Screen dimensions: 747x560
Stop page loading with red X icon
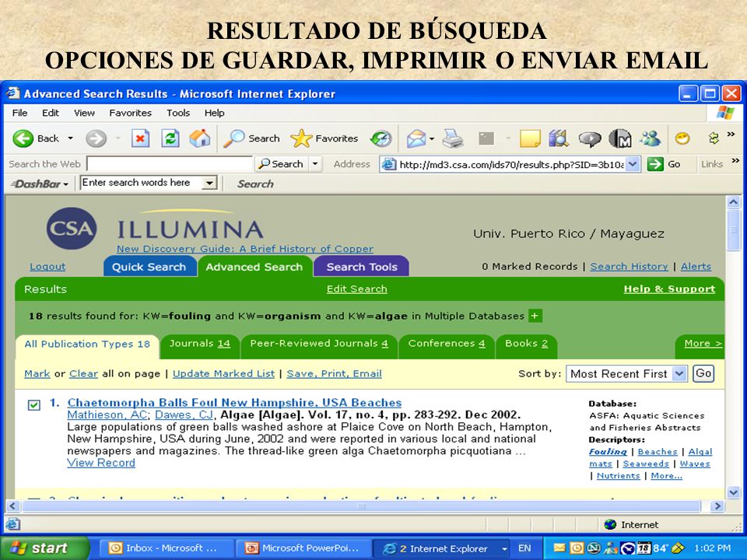point(140,138)
